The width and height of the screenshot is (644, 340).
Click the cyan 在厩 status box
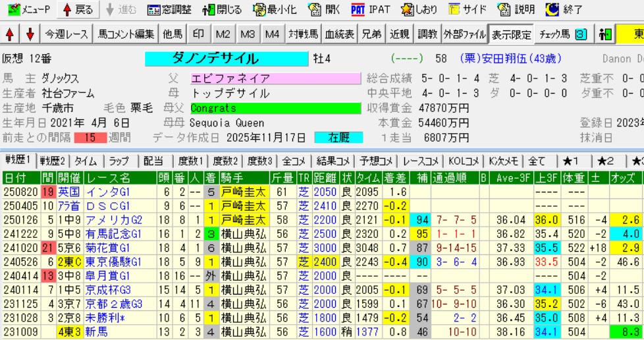(338, 138)
